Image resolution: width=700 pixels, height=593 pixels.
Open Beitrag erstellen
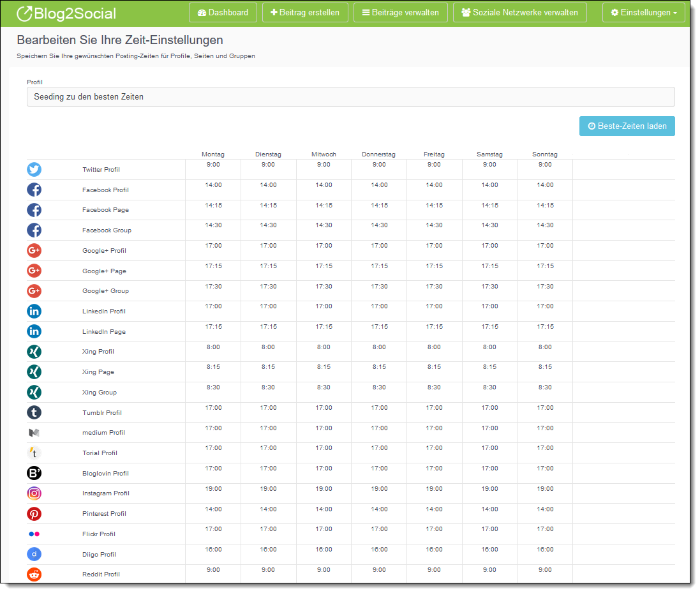tap(305, 13)
